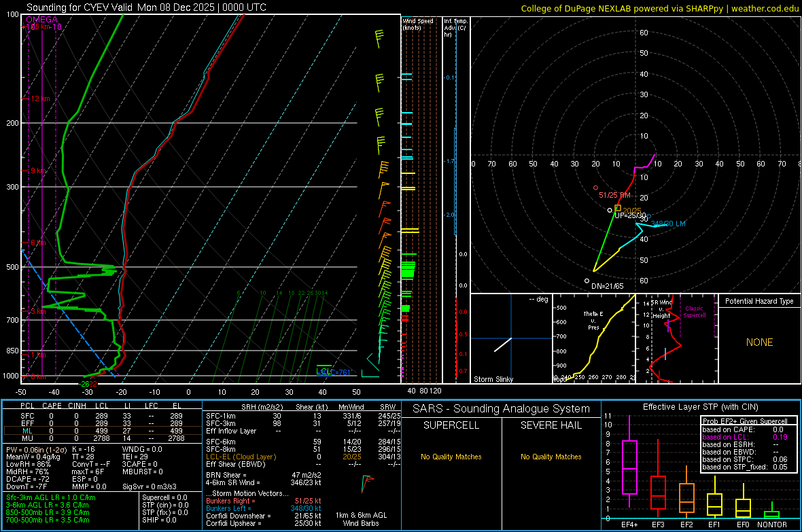Click the '348/30 LM' hodograph label

(669, 224)
